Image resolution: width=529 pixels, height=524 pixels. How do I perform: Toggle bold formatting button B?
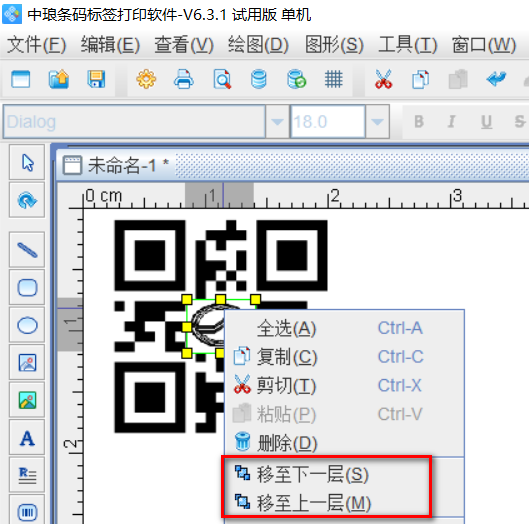[419, 121]
